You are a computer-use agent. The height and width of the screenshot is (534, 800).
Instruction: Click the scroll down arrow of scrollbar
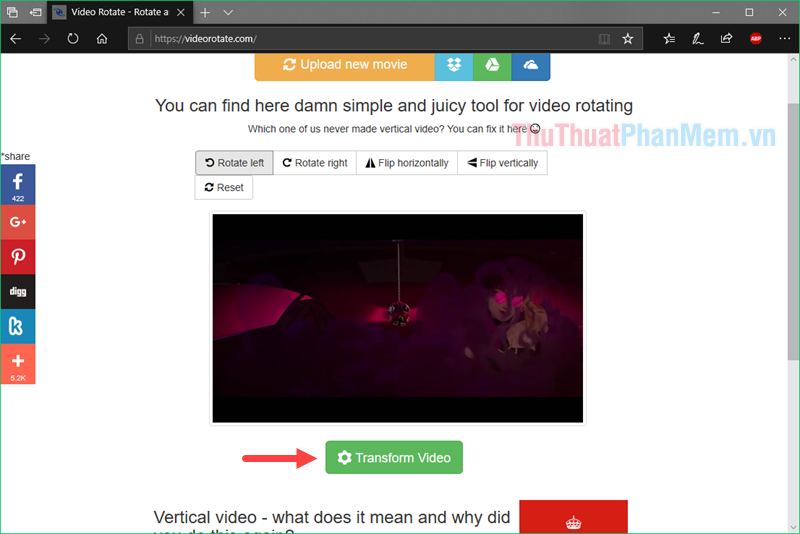pyautogui.click(x=793, y=527)
